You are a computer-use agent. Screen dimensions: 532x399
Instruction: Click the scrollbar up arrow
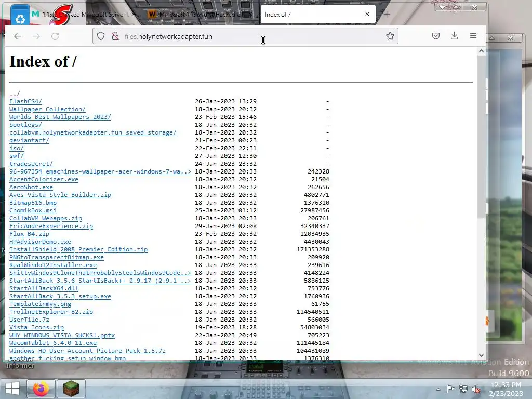tap(481, 51)
